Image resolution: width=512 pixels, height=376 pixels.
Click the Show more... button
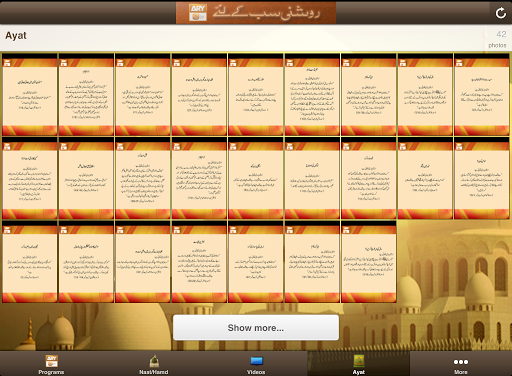[x=256, y=328]
